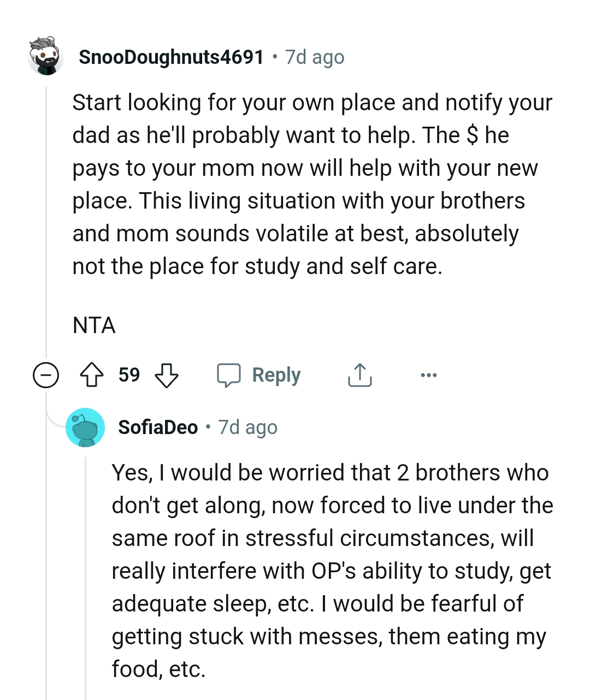This screenshot has height=700, width=590.
Task: Reply to SnooDoughnuts4691's comment
Action: [260, 375]
